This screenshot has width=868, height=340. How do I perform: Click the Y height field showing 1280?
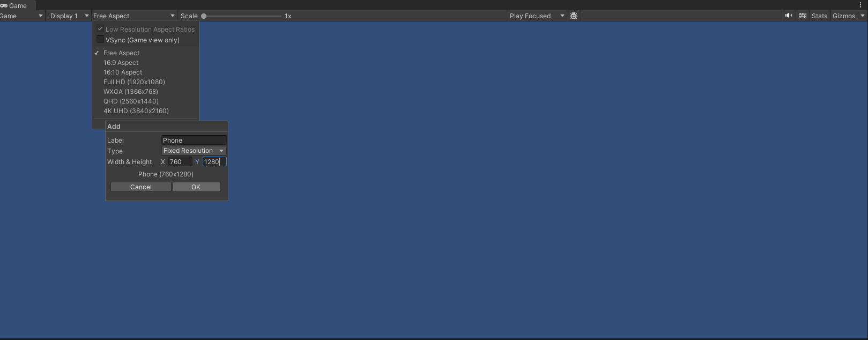(214, 162)
